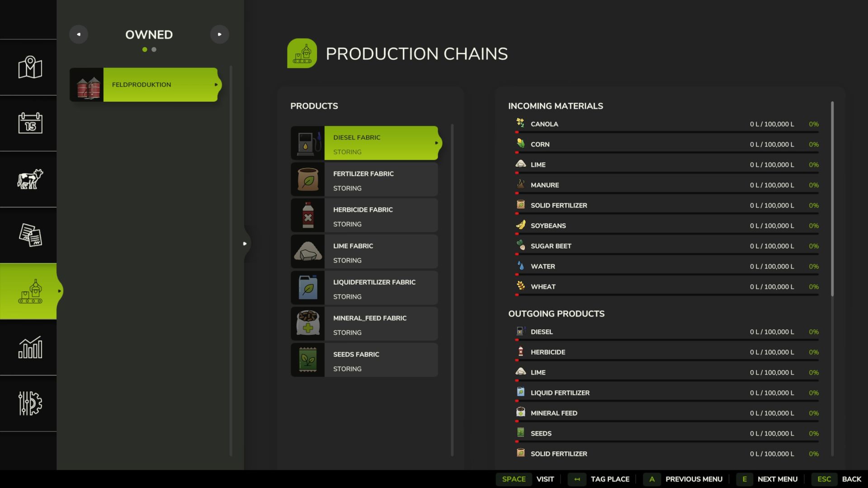Click the materials list scrollbar

(832, 199)
